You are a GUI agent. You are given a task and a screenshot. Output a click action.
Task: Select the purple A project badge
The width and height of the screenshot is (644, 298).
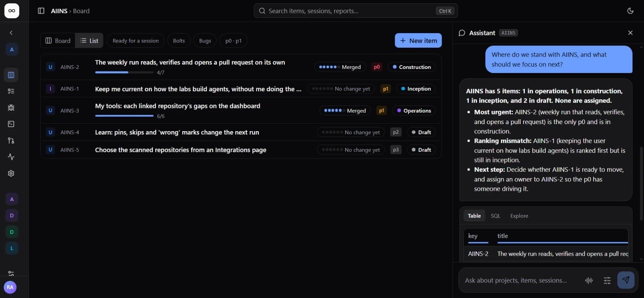(12, 199)
